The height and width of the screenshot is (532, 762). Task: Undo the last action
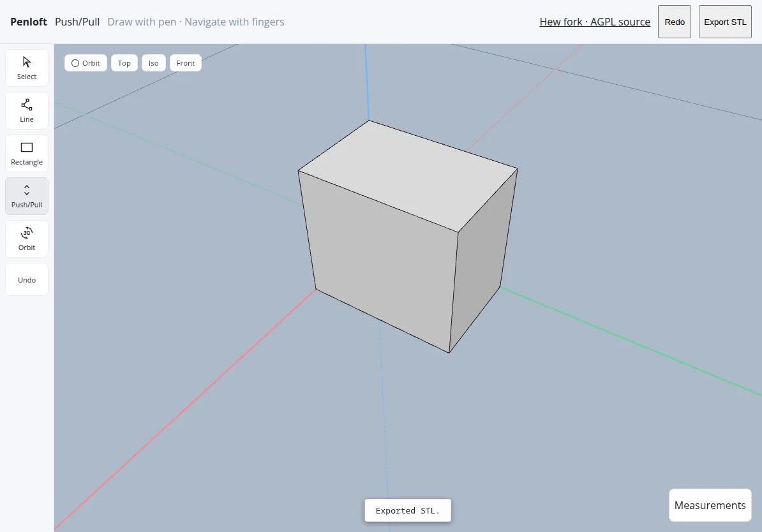click(27, 279)
